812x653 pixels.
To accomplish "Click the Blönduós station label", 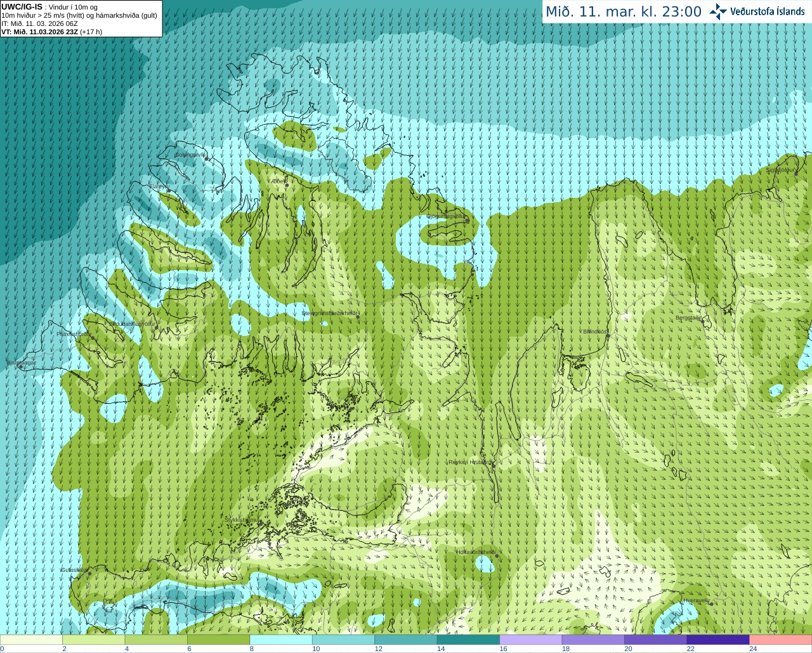I will coord(595,332).
